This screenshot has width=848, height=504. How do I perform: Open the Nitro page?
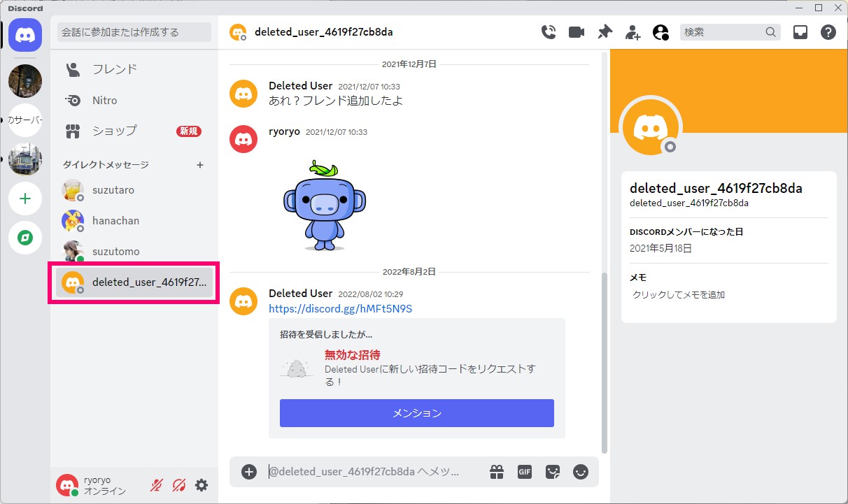click(x=134, y=100)
